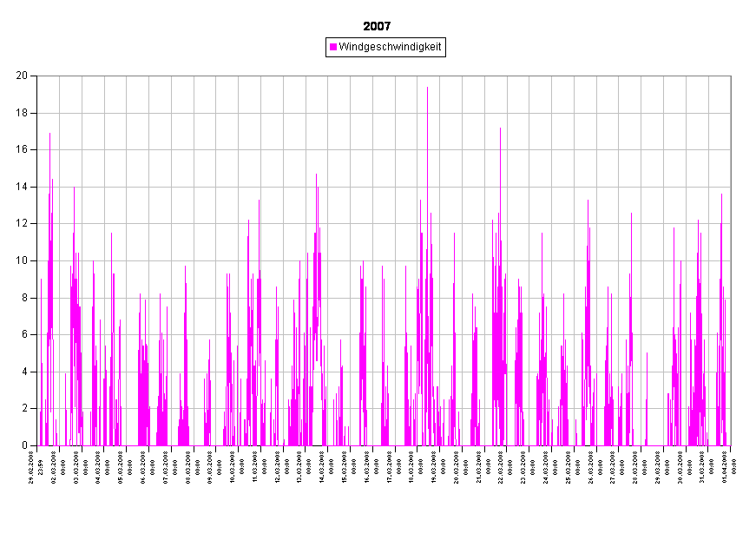Click the magenta legend color swatch

(333, 47)
